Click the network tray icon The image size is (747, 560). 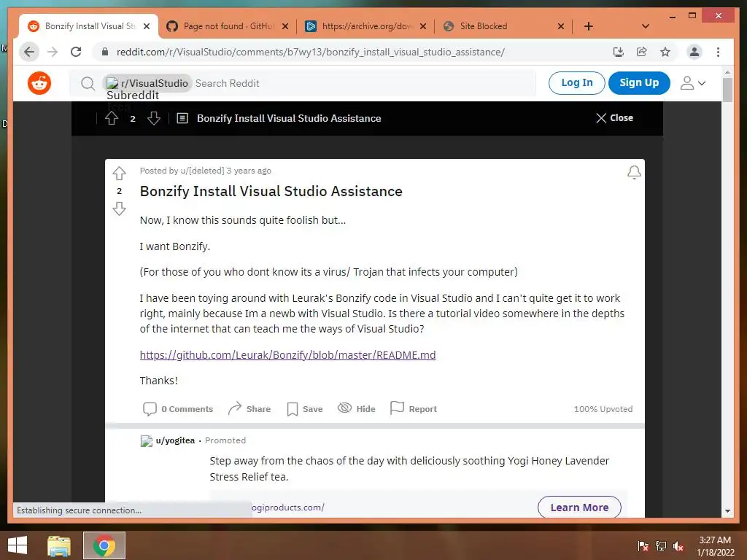tap(661, 546)
